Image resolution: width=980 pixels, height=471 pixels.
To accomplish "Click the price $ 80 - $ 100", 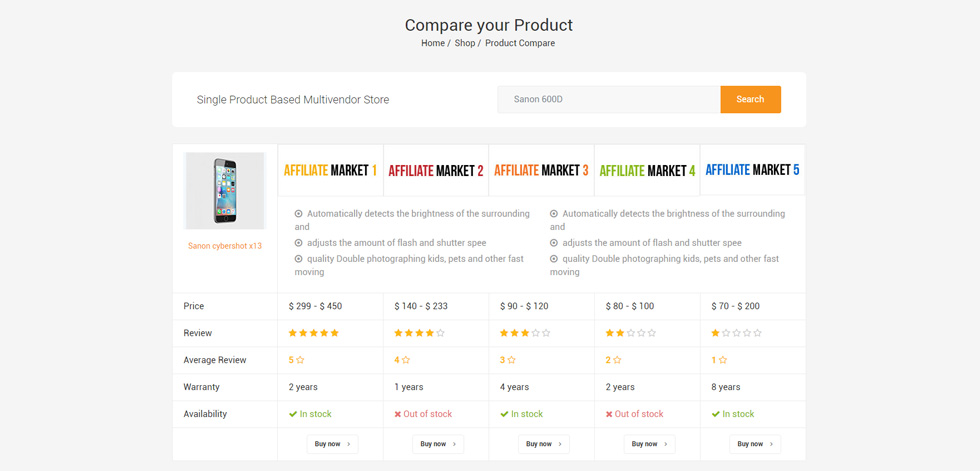I will 629,306.
